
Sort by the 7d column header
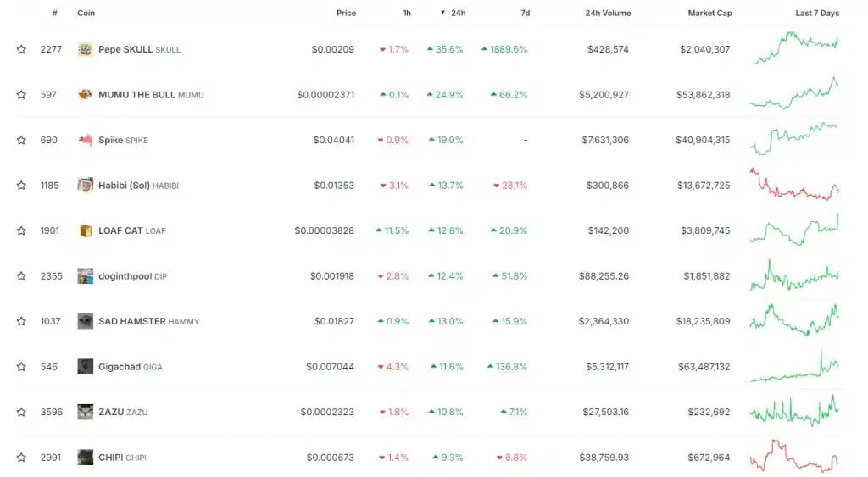[x=526, y=13]
